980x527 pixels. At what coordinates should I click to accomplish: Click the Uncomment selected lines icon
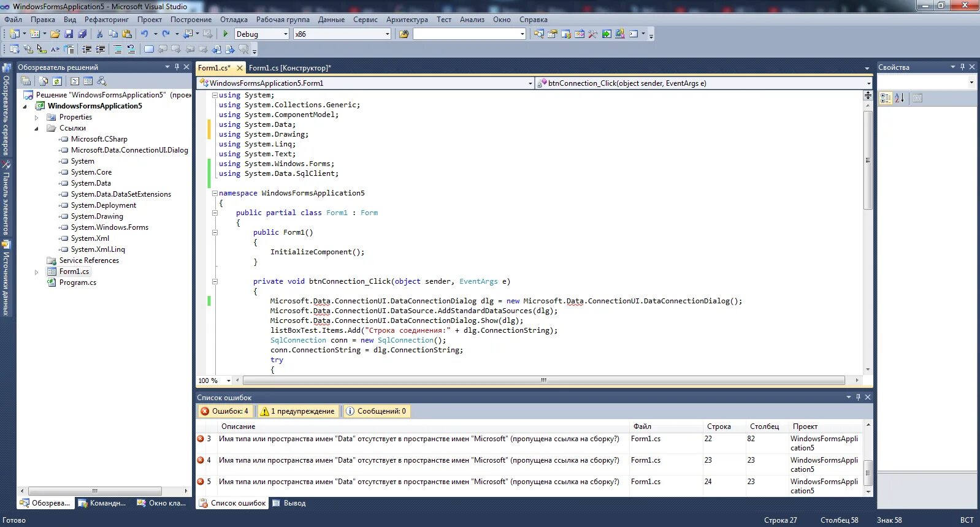131,49
